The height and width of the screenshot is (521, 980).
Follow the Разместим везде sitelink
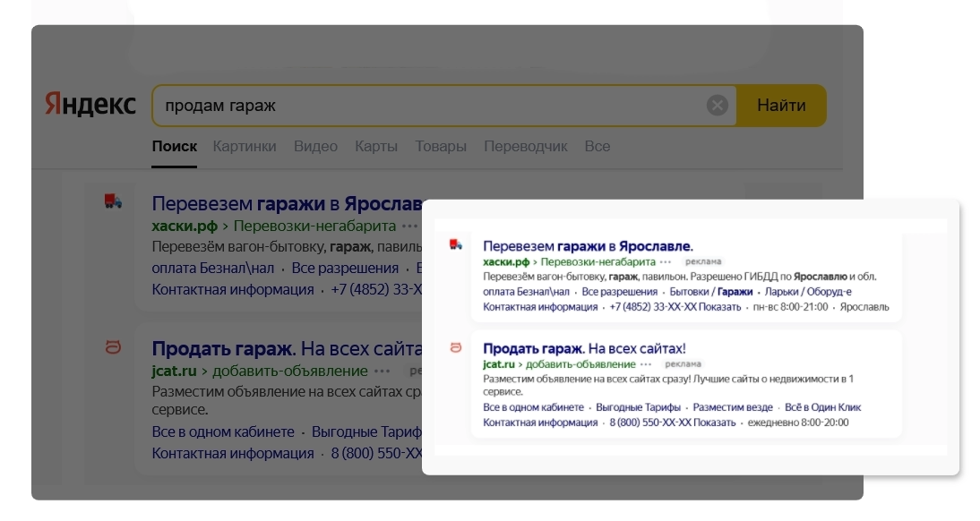coord(735,407)
